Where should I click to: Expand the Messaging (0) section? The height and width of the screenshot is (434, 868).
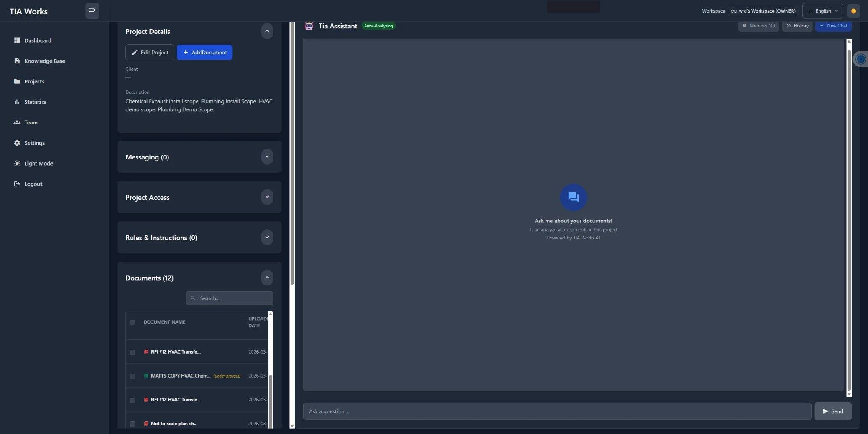(x=267, y=157)
